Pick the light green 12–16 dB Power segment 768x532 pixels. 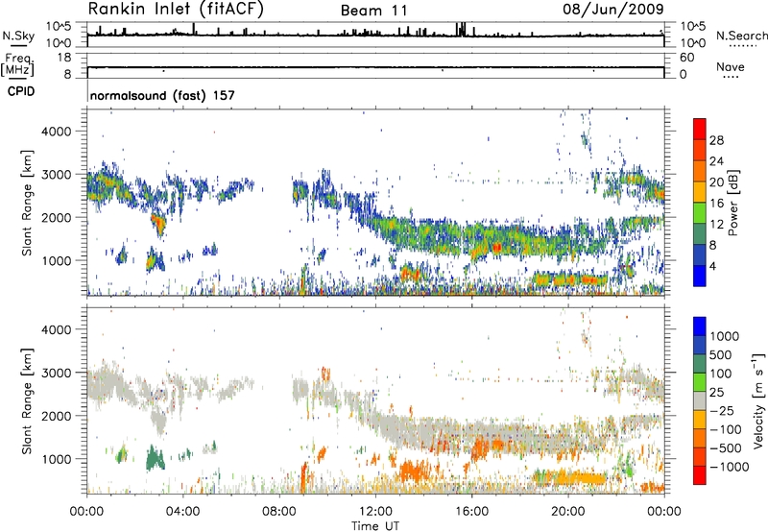click(x=700, y=213)
